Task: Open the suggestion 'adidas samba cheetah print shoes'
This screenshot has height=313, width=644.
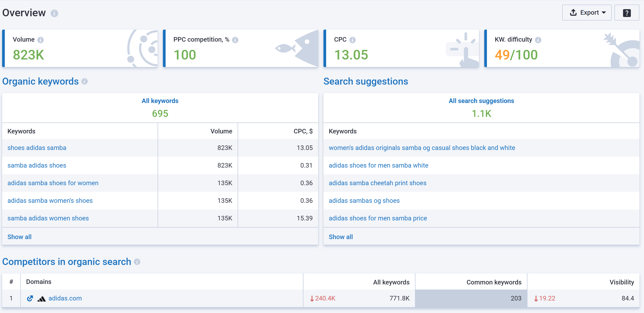Action: point(377,183)
